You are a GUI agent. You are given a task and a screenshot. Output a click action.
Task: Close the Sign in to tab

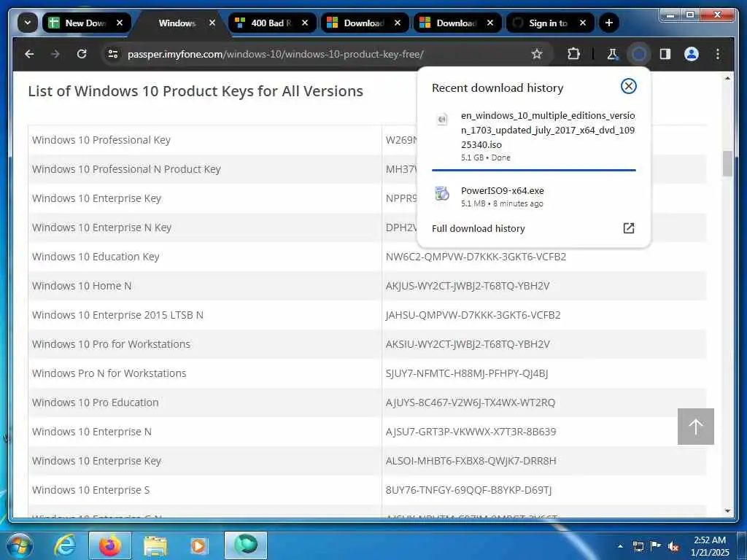coord(583,23)
